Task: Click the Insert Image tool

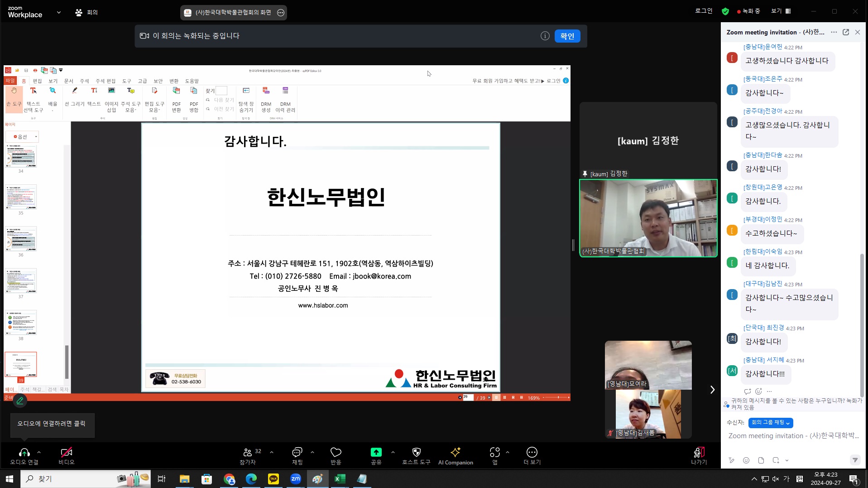Action: point(111,99)
